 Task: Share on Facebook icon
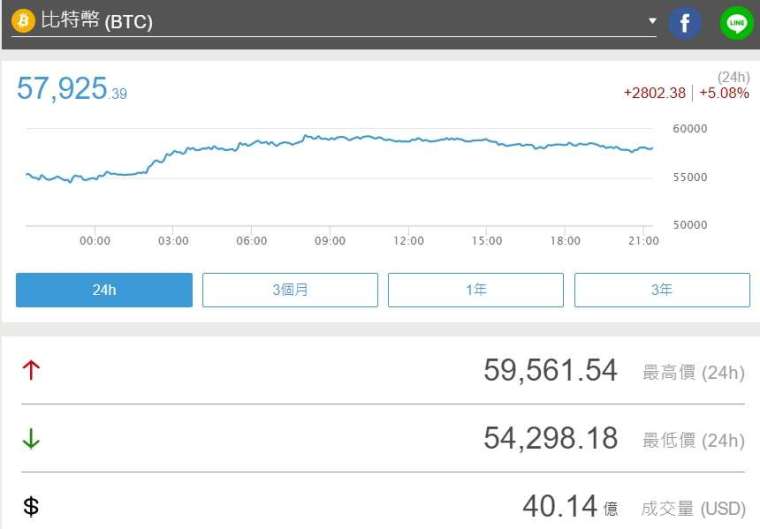point(684,23)
